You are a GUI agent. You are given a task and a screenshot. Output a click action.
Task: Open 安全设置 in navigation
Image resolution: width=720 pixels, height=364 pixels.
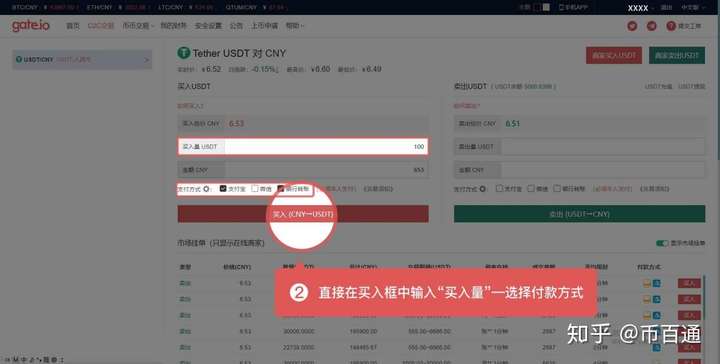208,26
